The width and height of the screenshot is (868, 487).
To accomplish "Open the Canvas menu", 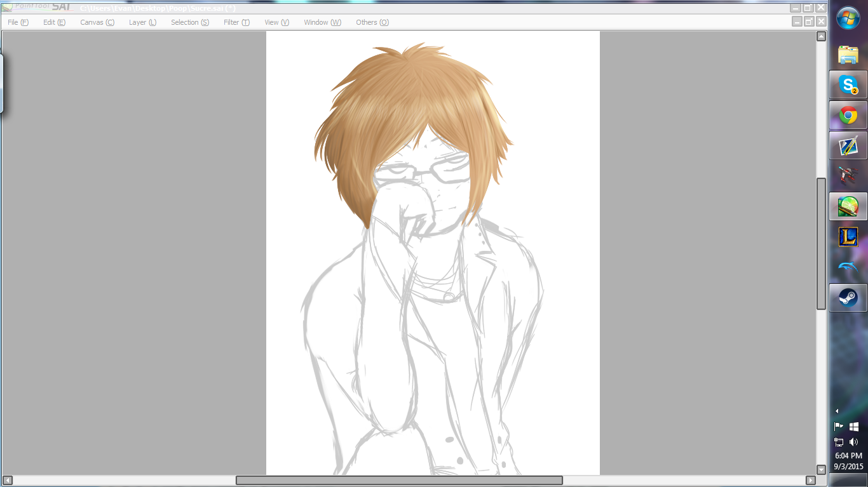I will coord(97,22).
